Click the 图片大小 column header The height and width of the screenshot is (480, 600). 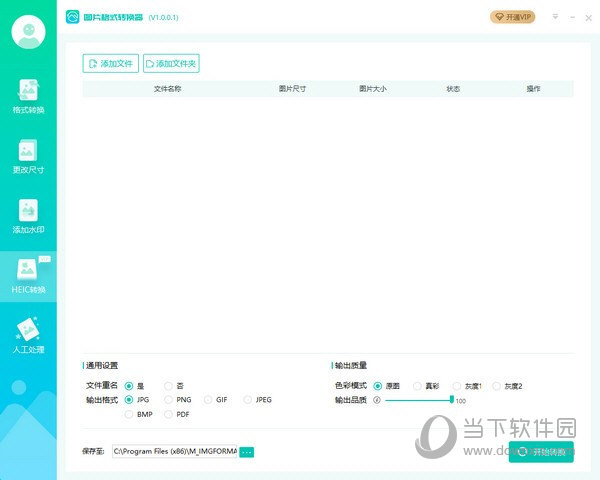pyautogui.click(x=373, y=89)
